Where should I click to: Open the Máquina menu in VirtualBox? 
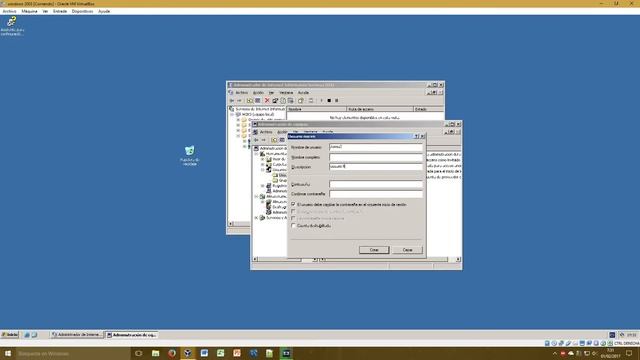tap(29, 11)
